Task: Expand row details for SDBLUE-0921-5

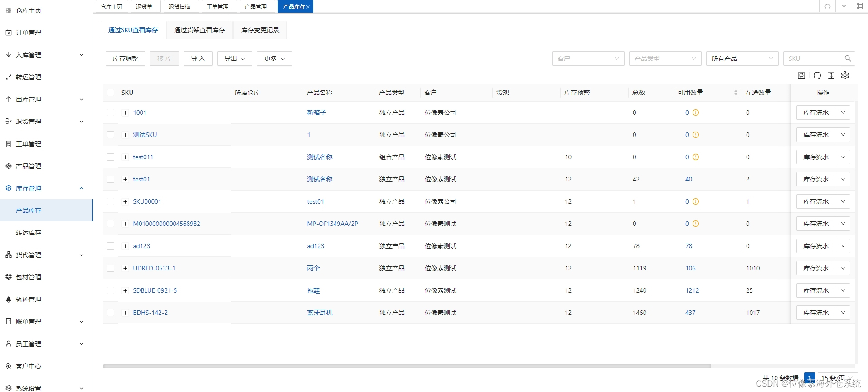Action: 126,290
